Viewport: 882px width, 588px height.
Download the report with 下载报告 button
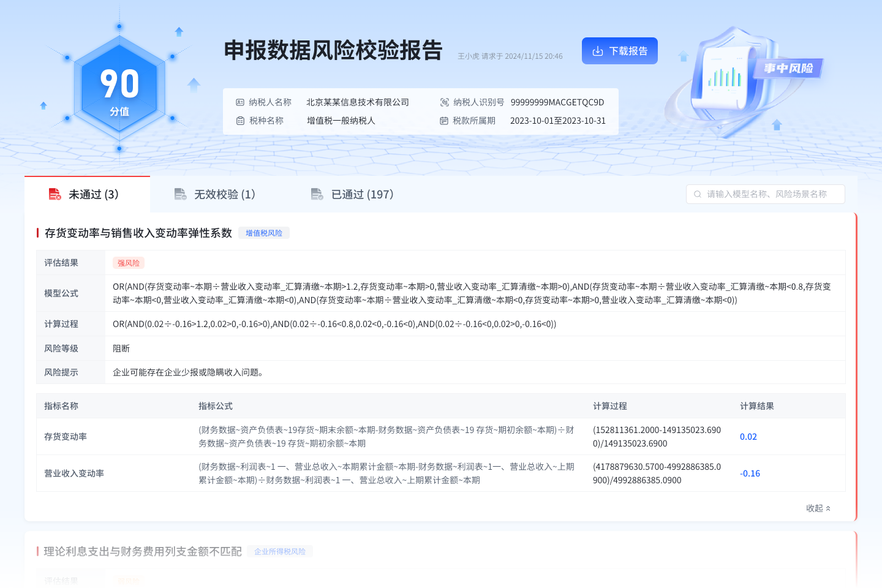(x=620, y=51)
